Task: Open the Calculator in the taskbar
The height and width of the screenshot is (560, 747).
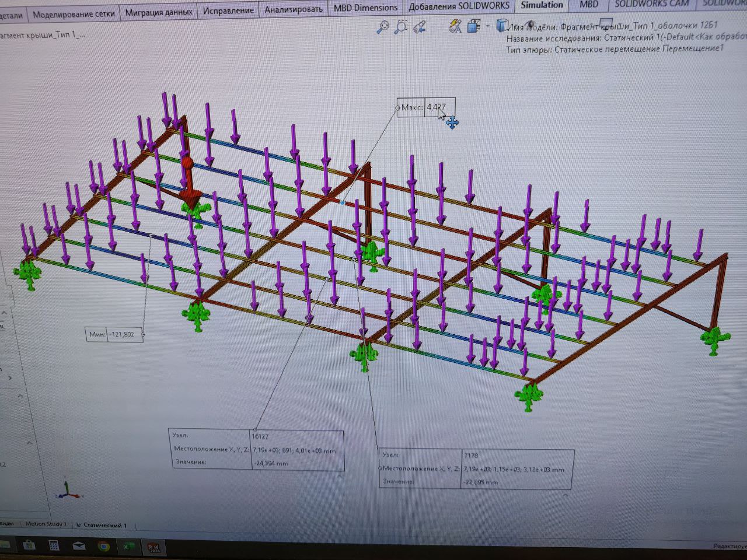Action: 54,545
